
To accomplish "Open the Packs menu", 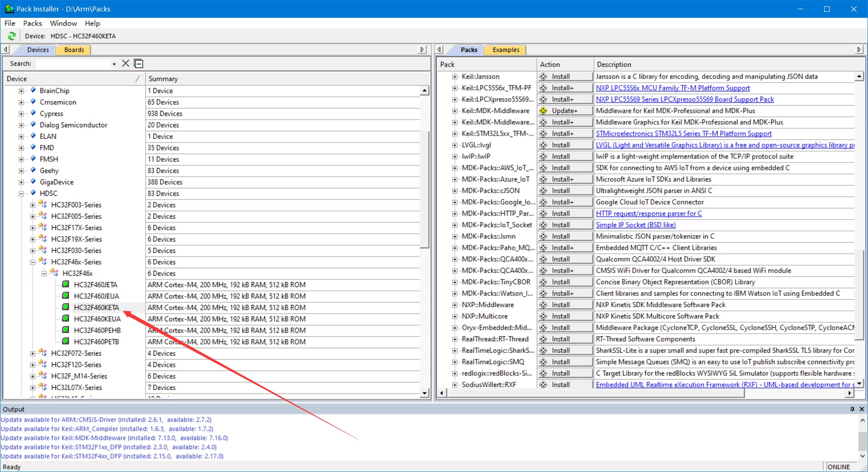I will pos(32,23).
